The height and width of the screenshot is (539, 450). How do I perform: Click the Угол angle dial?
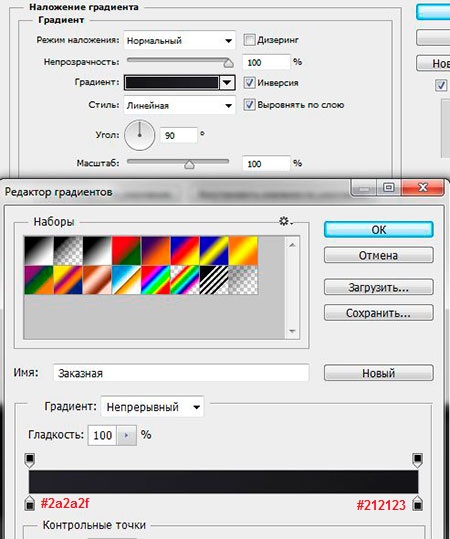(x=139, y=135)
